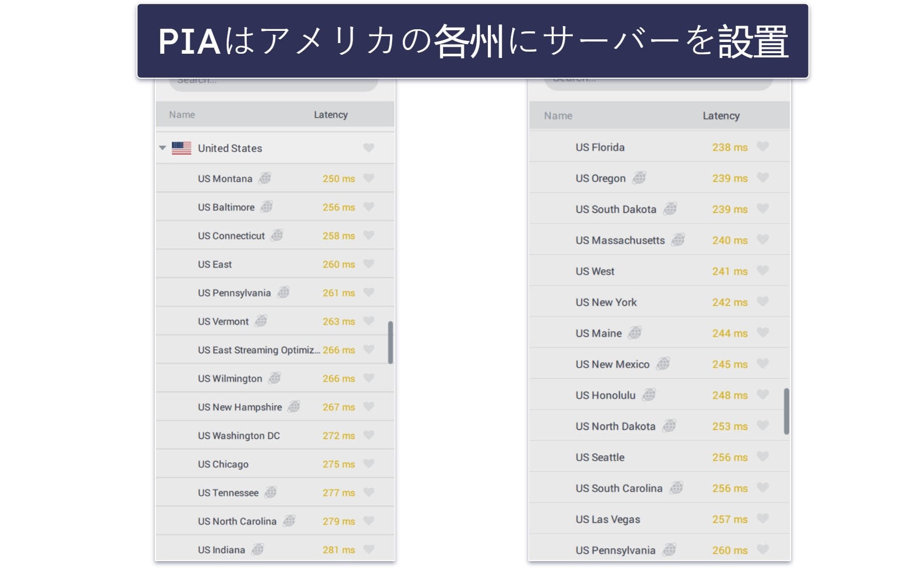
Task: Toggle favorite heart for US South Dakota
Action: tap(763, 208)
